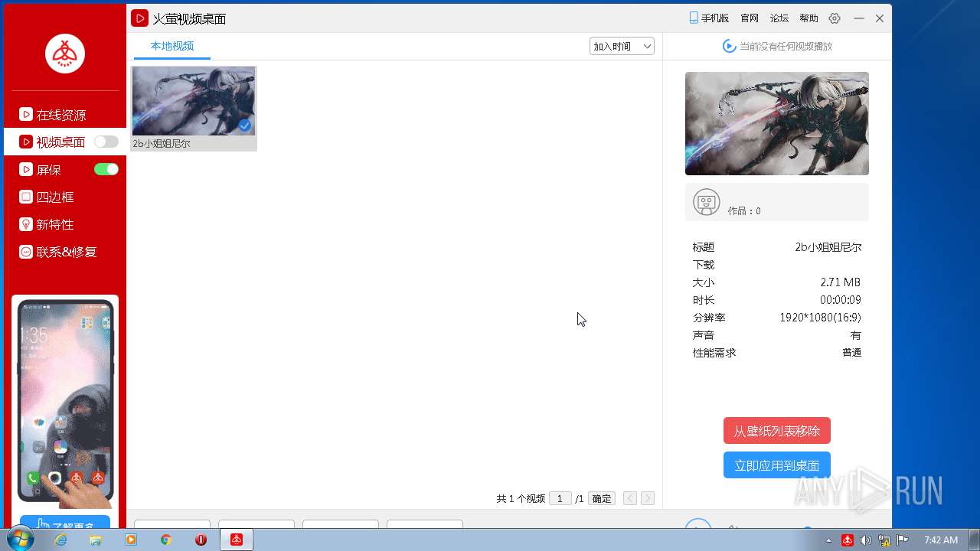The width and height of the screenshot is (980, 551).
Task: Select 2b小姐姐尼尔 video thumbnail
Action: tap(194, 101)
